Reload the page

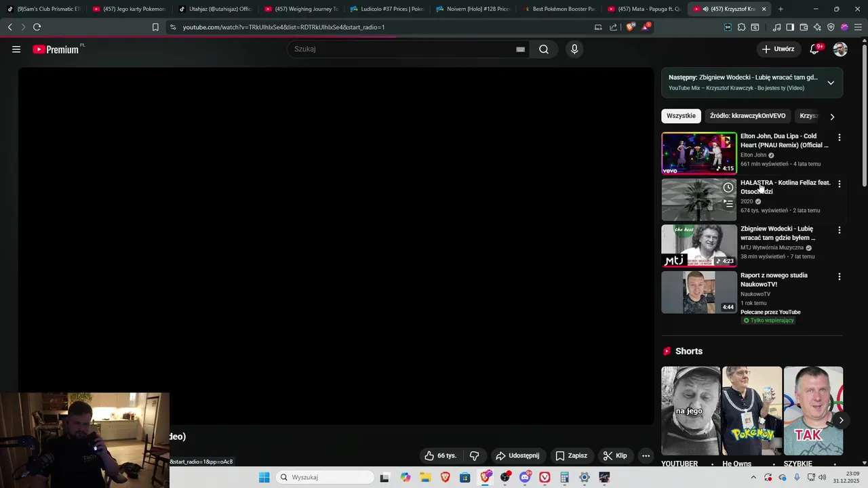point(37,27)
